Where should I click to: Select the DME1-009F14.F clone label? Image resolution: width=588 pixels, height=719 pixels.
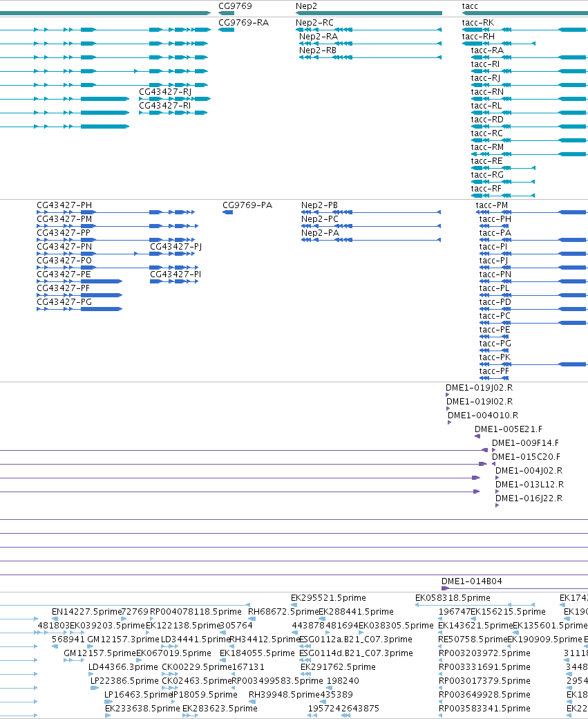tap(525, 442)
